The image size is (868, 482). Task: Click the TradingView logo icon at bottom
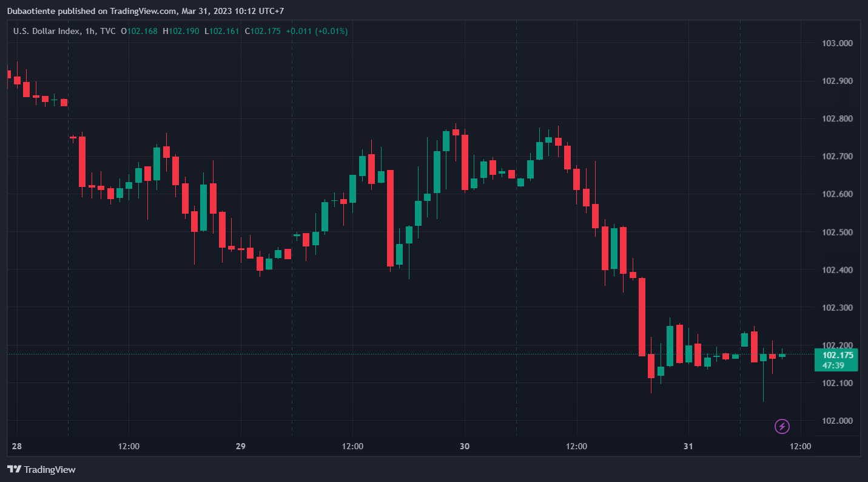coord(15,469)
